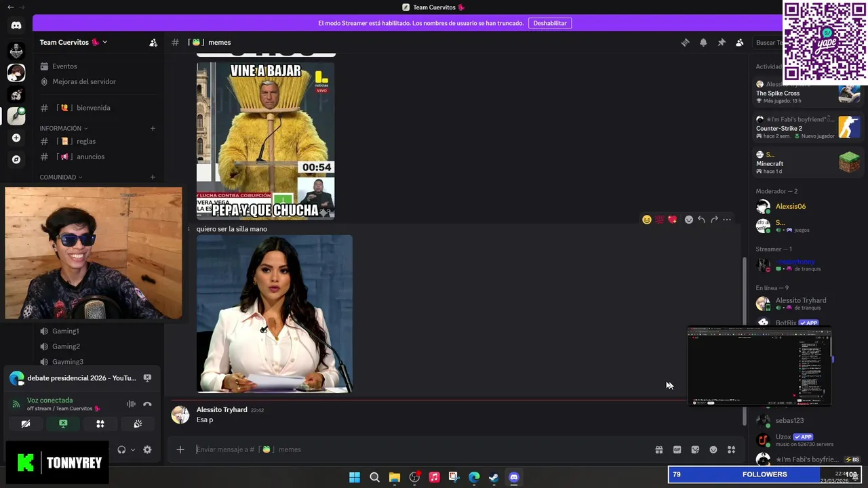Image resolution: width=868 pixels, height=488 pixels.
Task: Forward the message with arrow icon
Action: (714, 220)
